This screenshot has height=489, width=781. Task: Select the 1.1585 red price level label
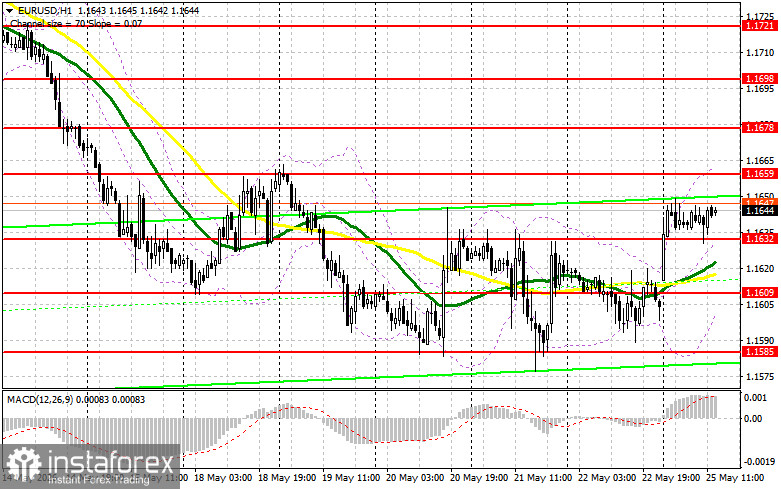click(759, 352)
